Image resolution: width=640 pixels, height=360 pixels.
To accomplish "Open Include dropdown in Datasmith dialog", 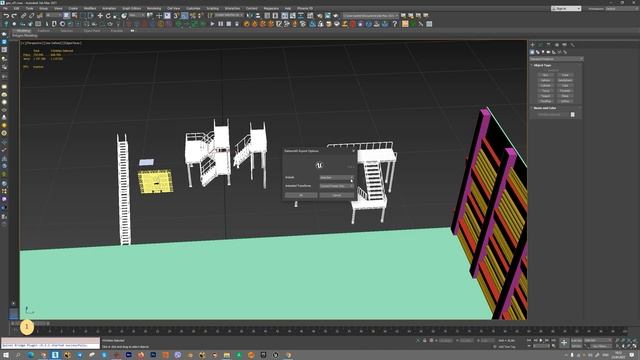I will click(x=337, y=178).
